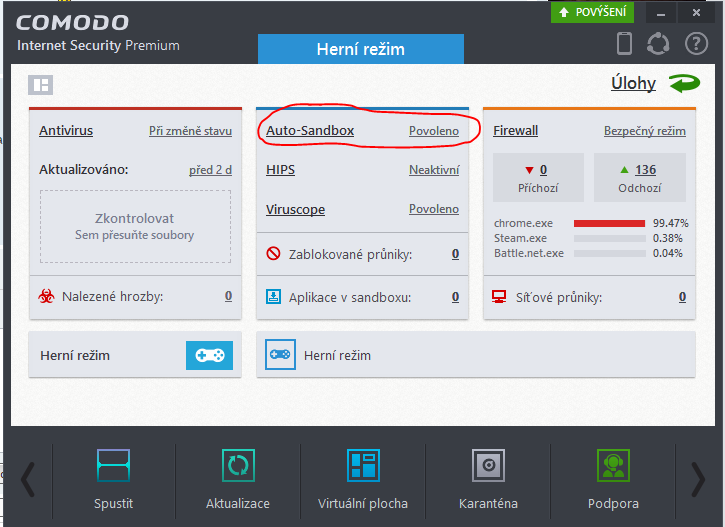Click Nalezené hrozby count 0
The width and height of the screenshot is (725, 527).
[x=228, y=296]
